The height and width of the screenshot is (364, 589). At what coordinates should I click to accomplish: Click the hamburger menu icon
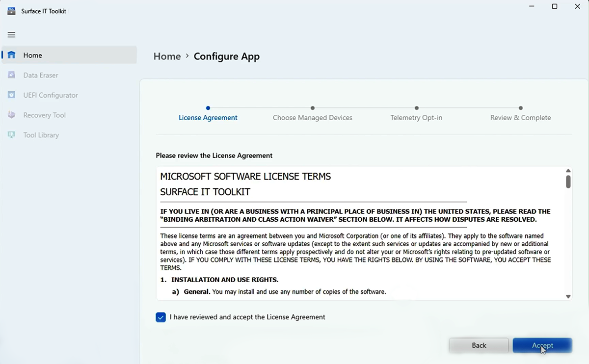[x=11, y=34]
